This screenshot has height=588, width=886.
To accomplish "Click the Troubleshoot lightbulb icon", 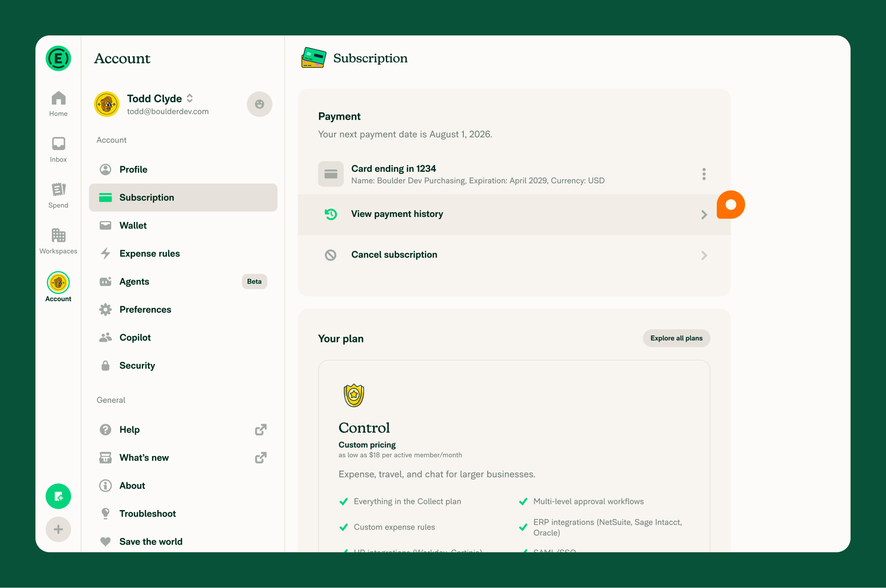I will tap(105, 514).
